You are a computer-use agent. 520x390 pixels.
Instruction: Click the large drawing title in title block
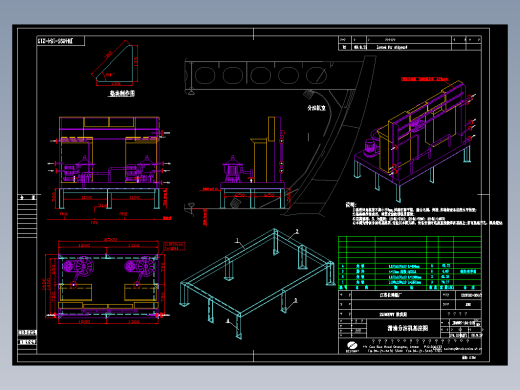pos(407,328)
